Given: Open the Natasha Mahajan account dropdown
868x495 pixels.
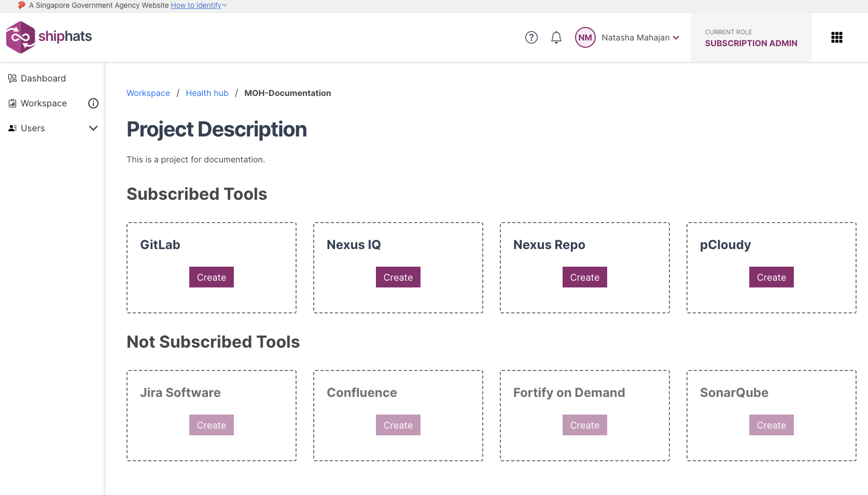Looking at the screenshot, I should (640, 37).
